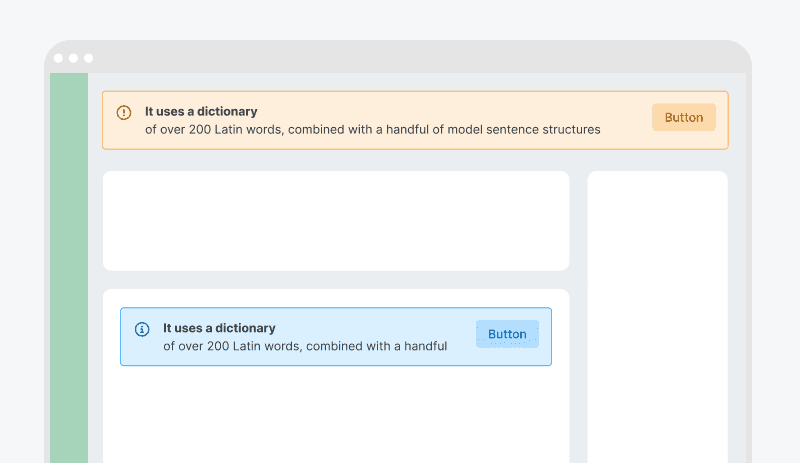The height and width of the screenshot is (463, 800).
Task: Select the blue banner's description line
Action: (x=304, y=346)
